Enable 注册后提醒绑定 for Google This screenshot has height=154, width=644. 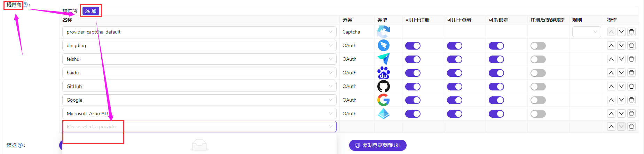(x=538, y=100)
